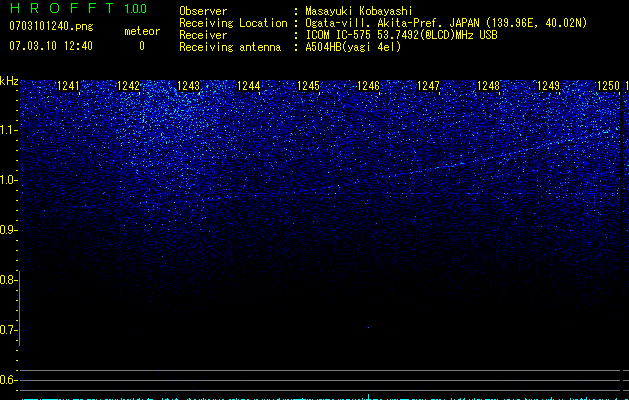Click the 1.1 kHz axis label
The image size is (629, 400).
coord(9,130)
